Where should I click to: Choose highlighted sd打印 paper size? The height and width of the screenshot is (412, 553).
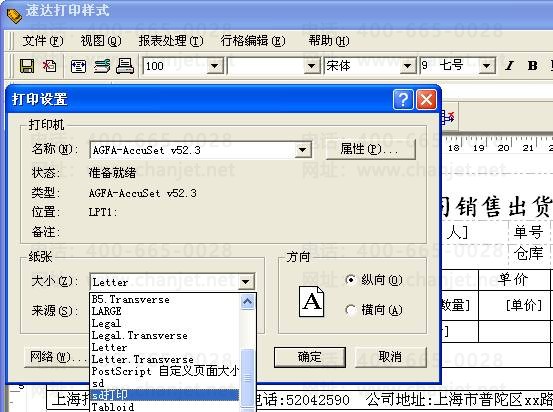[x=165, y=395]
